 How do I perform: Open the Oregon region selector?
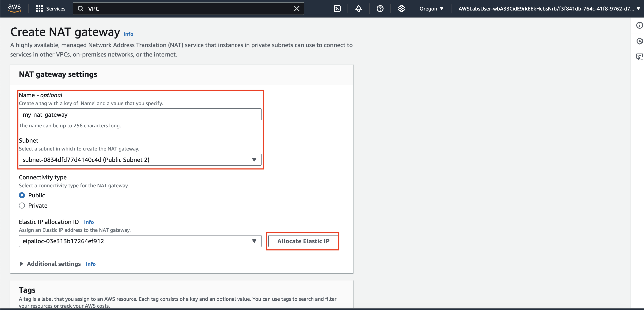point(431,9)
